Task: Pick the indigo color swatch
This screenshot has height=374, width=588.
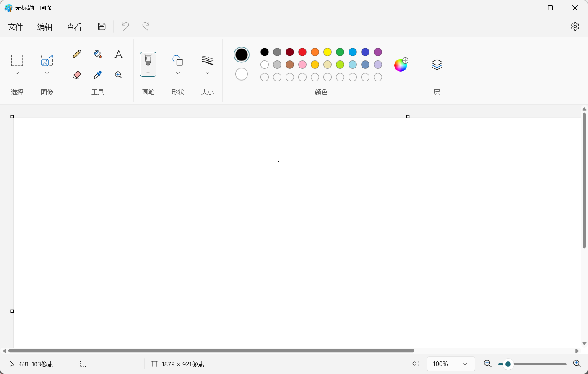Action: coord(365,52)
